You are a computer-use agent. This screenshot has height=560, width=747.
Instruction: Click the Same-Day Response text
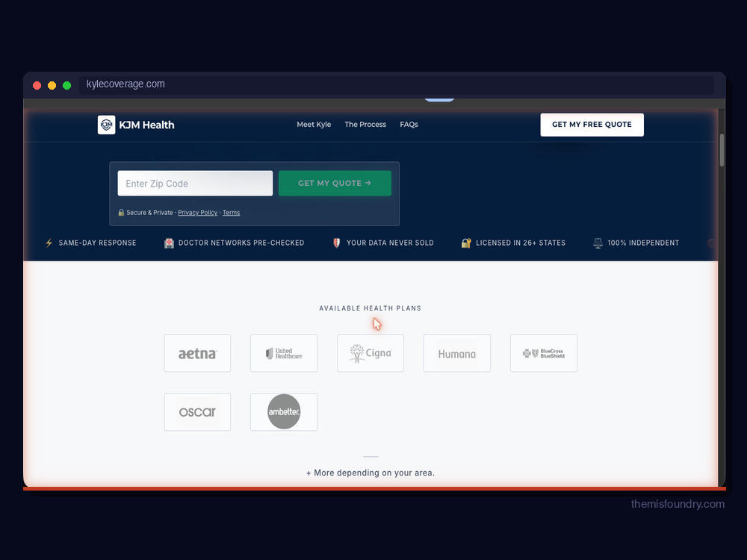(97, 243)
